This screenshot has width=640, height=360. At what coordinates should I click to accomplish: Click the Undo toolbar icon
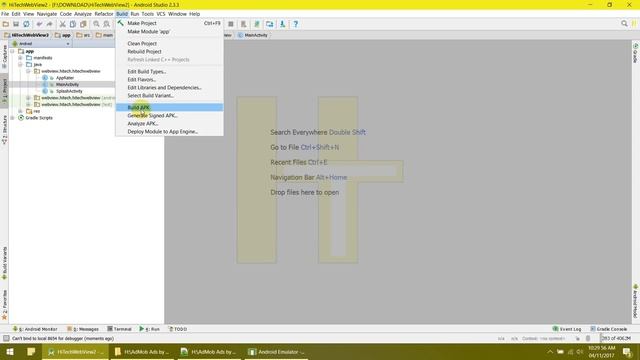39,24
